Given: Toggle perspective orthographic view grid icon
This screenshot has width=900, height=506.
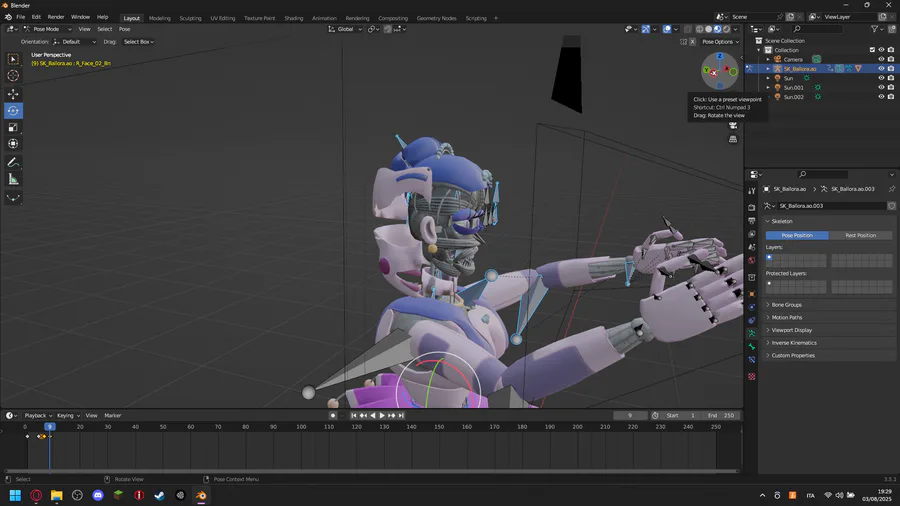Looking at the screenshot, I should click(733, 139).
